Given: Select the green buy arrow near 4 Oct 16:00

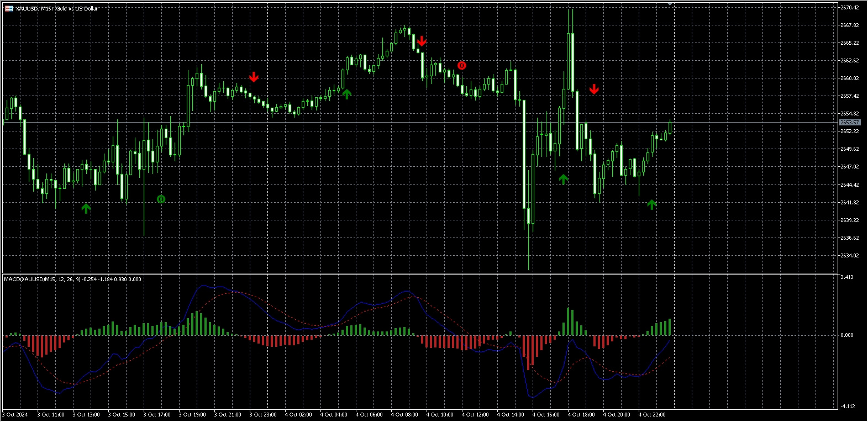Looking at the screenshot, I should (x=563, y=179).
